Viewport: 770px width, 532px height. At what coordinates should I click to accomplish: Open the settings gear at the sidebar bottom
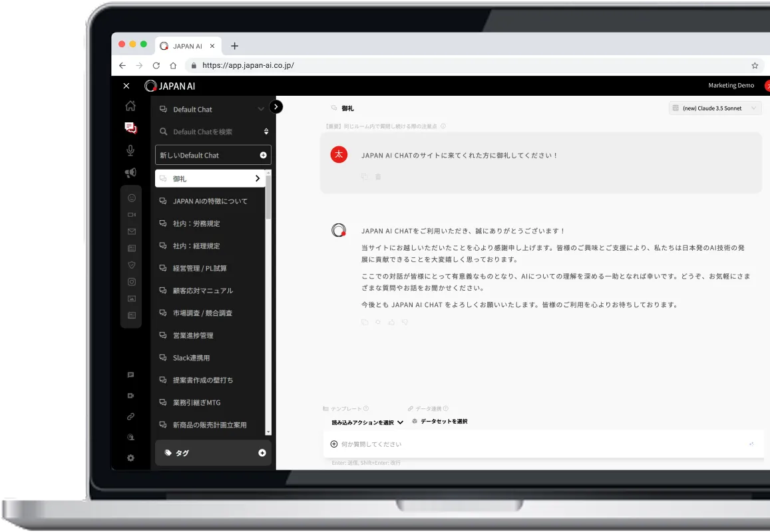pyautogui.click(x=130, y=458)
